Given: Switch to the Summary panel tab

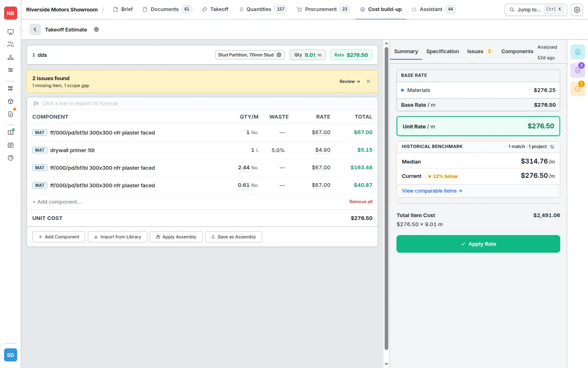Looking at the screenshot, I should click(406, 52).
